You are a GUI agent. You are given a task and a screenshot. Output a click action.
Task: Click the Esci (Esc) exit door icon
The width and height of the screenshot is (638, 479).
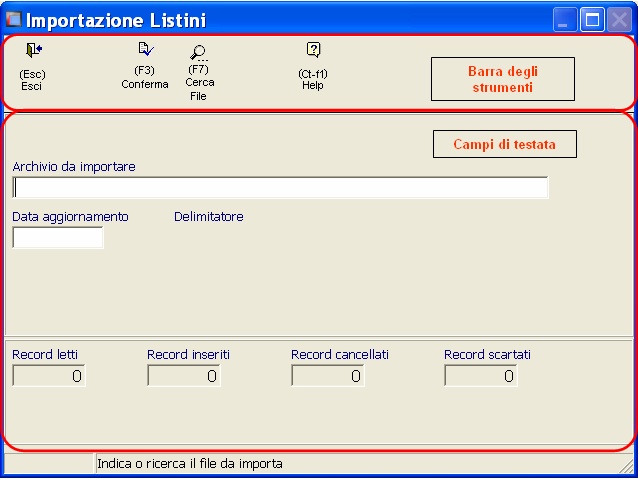(x=34, y=50)
